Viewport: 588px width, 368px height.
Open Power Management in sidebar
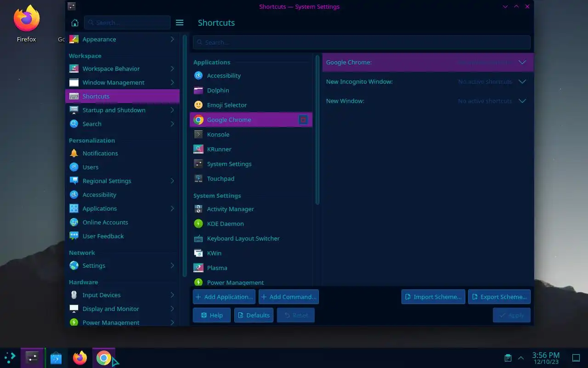pyautogui.click(x=122, y=322)
